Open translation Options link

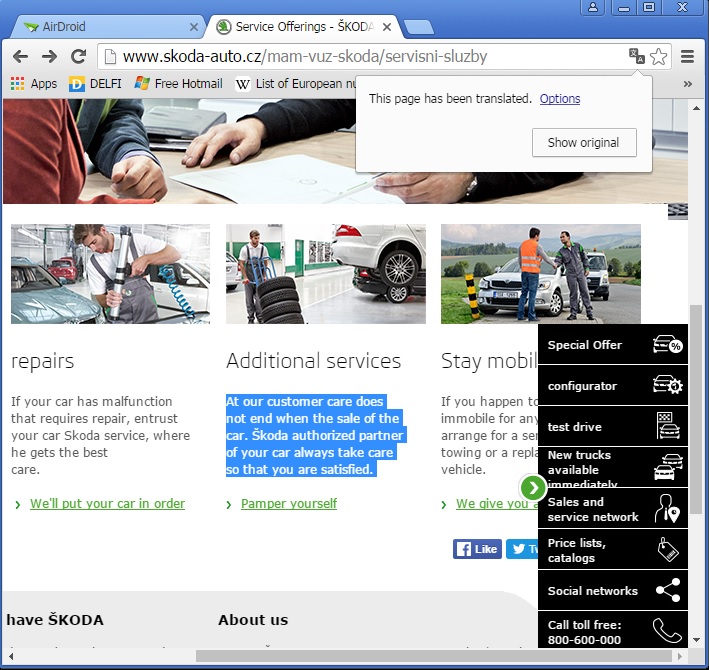coord(560,99)
